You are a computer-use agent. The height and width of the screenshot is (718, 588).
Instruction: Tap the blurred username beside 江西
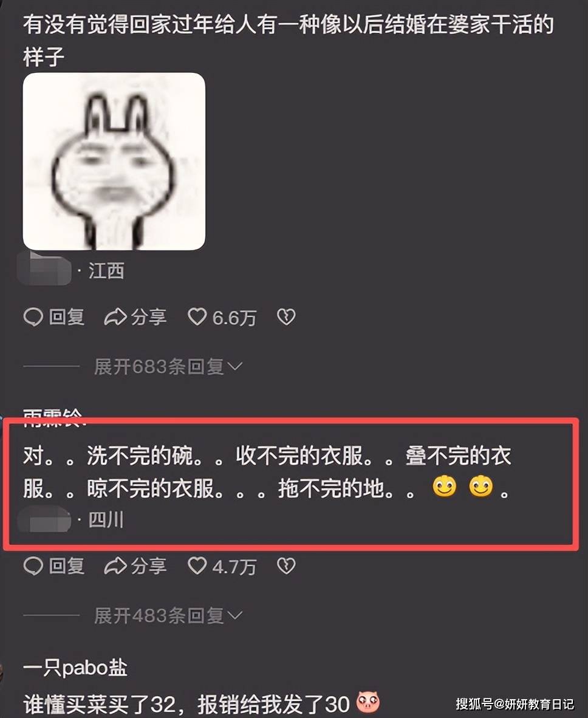pyautogui.click(x=44, y=270)
